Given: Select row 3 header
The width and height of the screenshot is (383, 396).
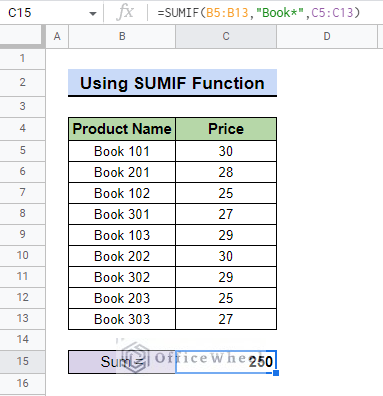Looking at the screenshot, I should click(22, 107).
